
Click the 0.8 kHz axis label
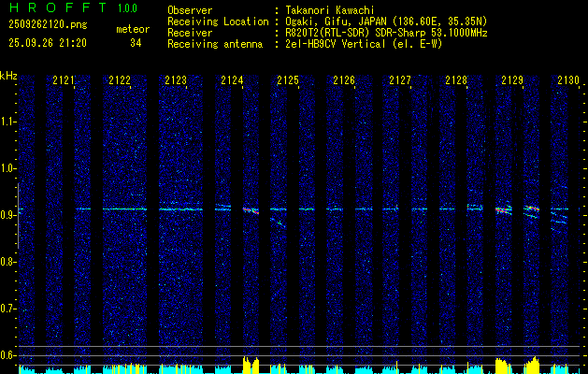[8, 262]
